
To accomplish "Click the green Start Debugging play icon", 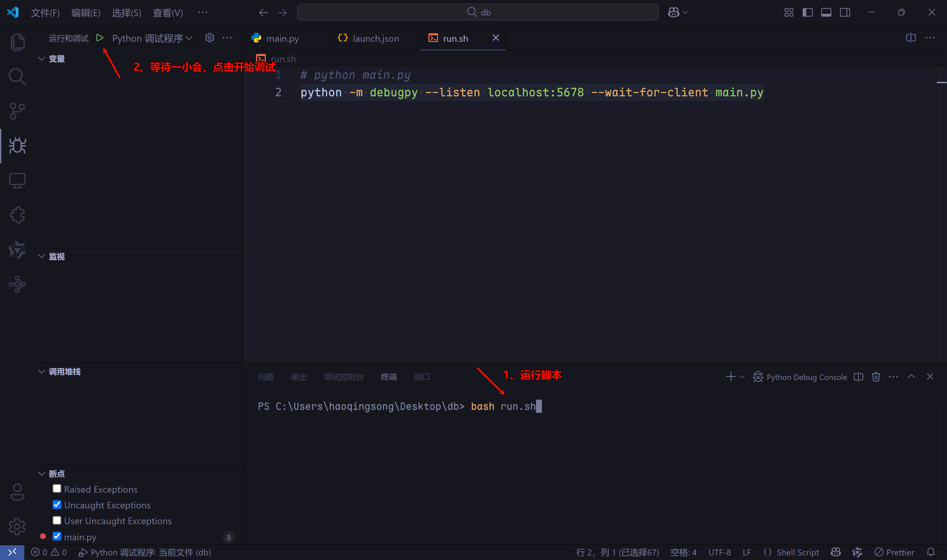I will click(100, 38).
